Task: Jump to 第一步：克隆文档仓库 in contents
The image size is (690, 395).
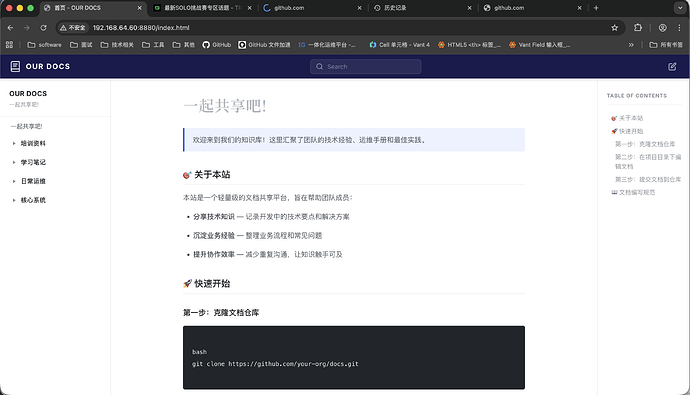Action: (645, 144)
